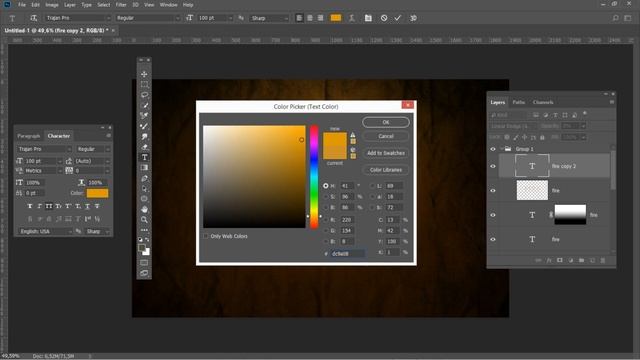Open the File menu

coord(22,5)
